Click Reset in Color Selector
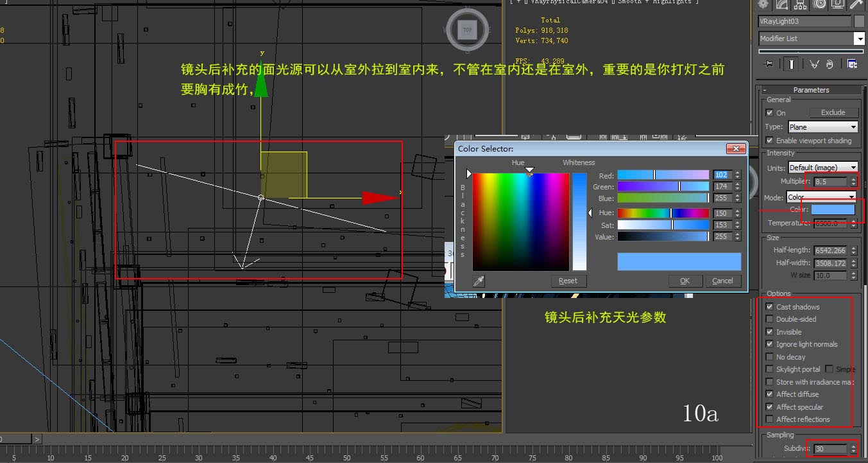Viewport: 868px width, 463px height. pos(568,281)
